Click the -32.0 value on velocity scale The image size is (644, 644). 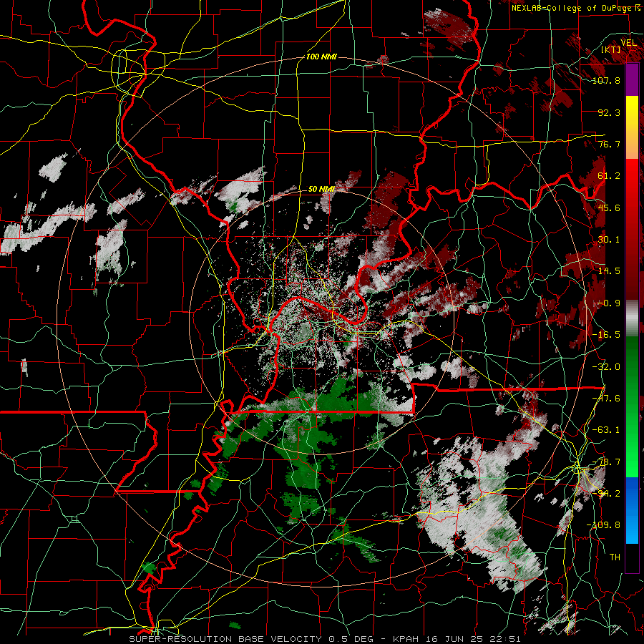(606, 367)
